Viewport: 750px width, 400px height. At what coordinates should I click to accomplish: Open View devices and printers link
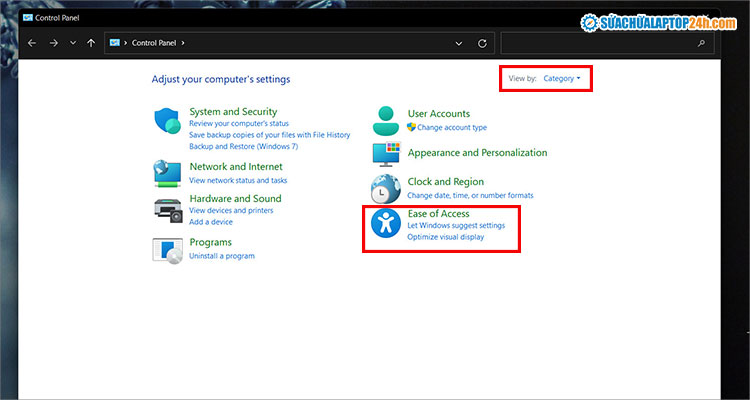tap(231, 211)
